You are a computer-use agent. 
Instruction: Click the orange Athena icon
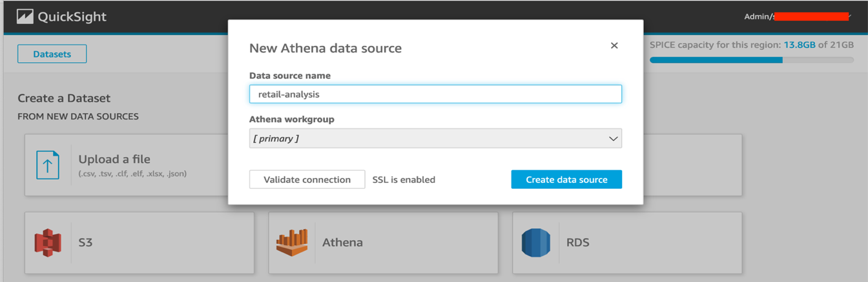292,243
